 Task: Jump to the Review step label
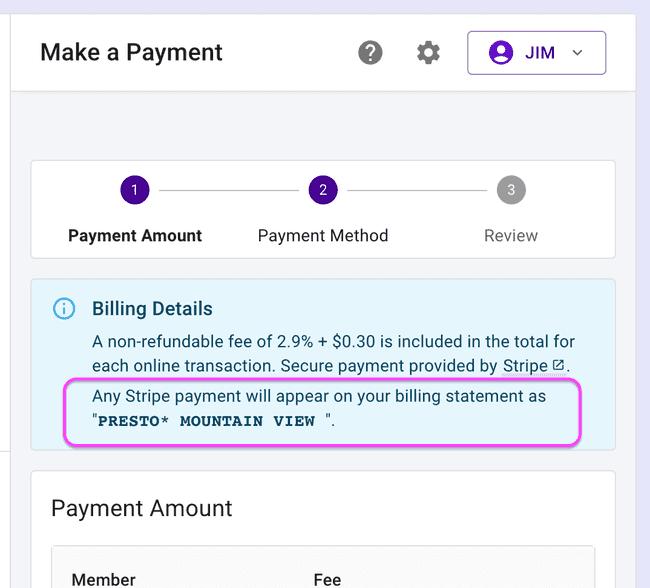coord(511,236)
